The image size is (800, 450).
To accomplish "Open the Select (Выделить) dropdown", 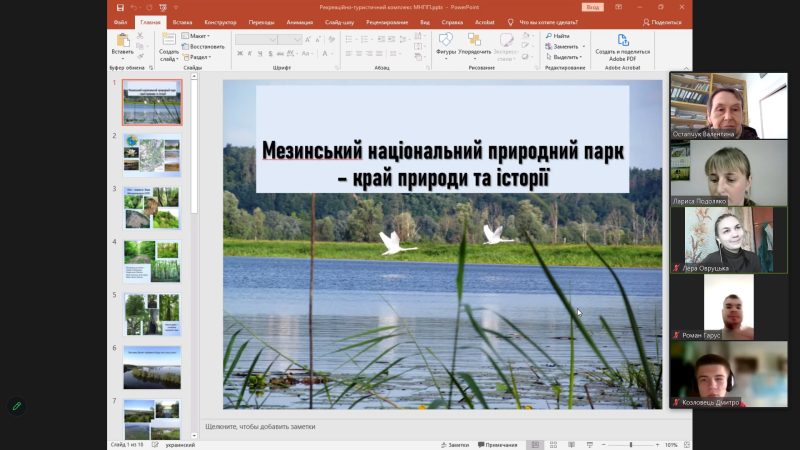I will coord(566,57).
